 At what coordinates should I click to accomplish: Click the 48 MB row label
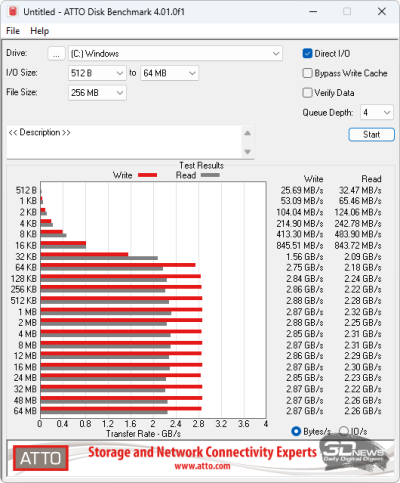pos(25,400)
